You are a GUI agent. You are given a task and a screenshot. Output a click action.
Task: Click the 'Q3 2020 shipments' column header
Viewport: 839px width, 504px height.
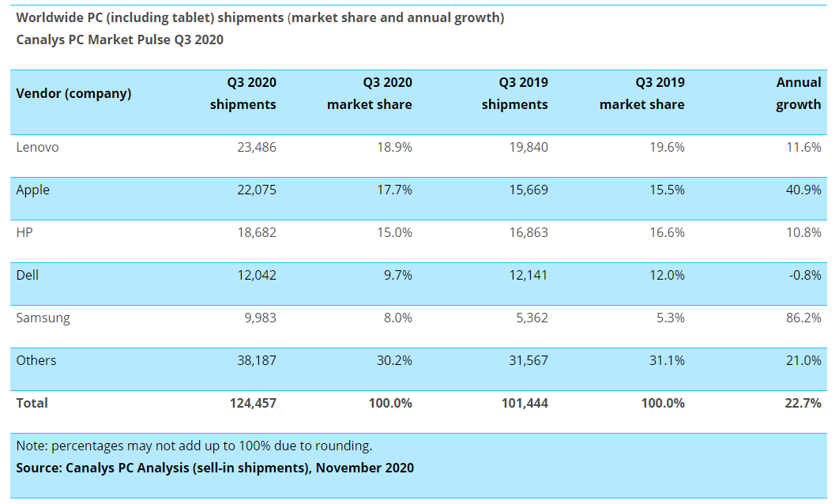pyautogui.click(x=243, y=94)
